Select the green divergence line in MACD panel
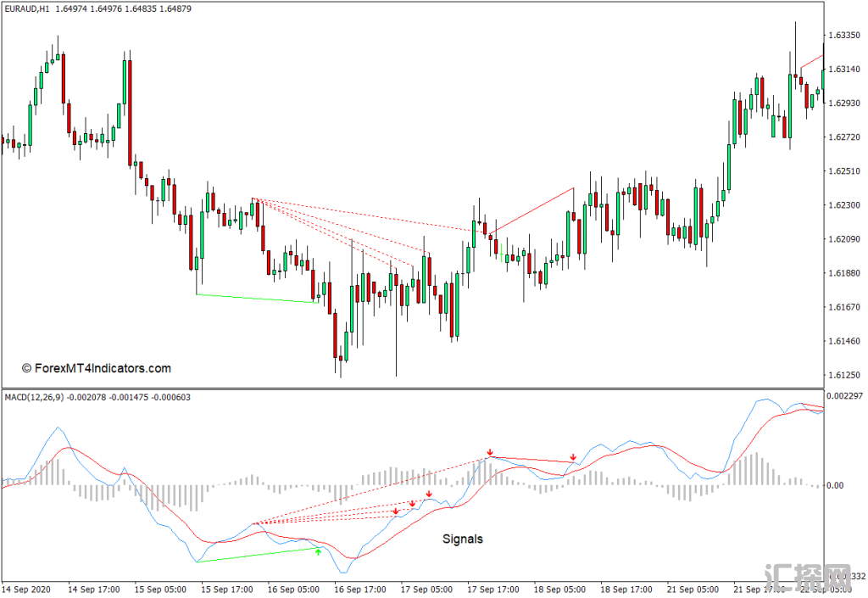Screen dimensions: 868x598 tap(258, 556)
